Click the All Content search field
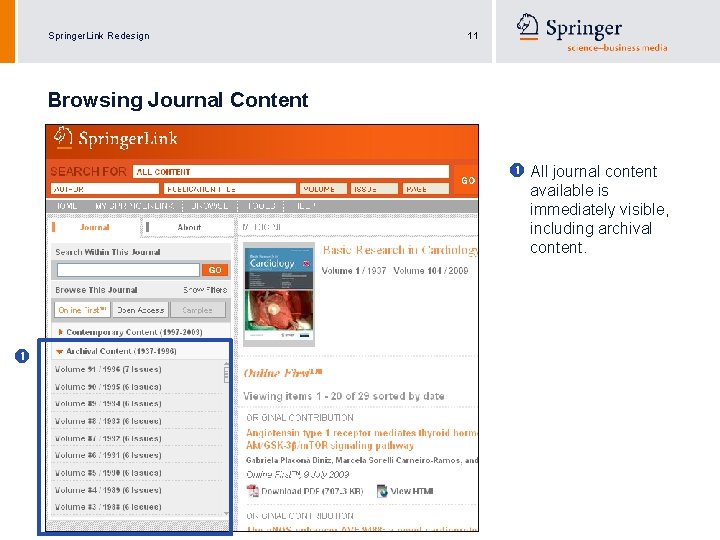This screenshot has width=720, height=540. tap(291, 172)
